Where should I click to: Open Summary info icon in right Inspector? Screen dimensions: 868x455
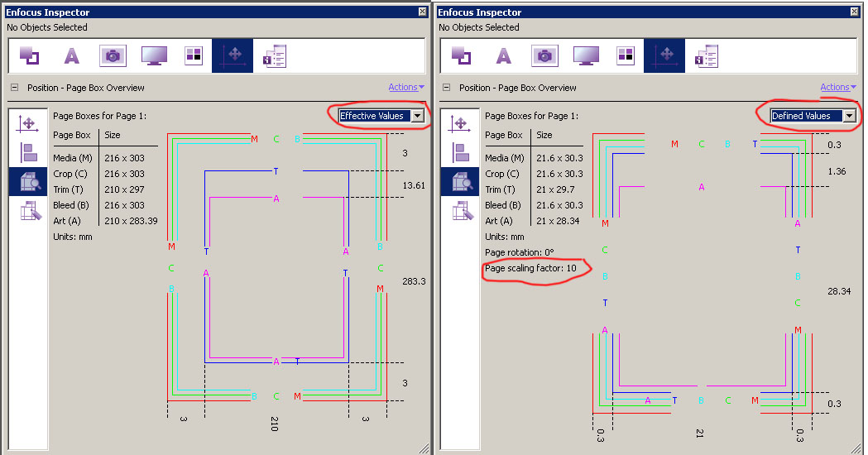tap(707, 56)
